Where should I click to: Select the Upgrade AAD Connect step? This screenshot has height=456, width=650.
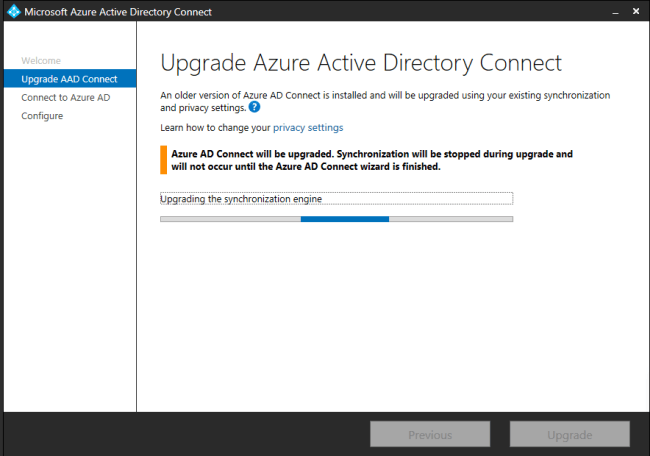click(70, 79)
